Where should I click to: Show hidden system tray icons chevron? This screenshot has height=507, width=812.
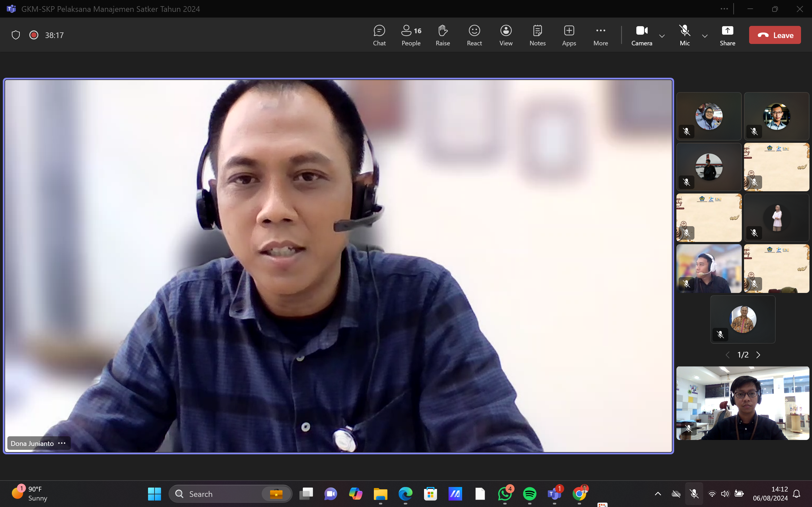pyautogui.click(x=658, y=493)
